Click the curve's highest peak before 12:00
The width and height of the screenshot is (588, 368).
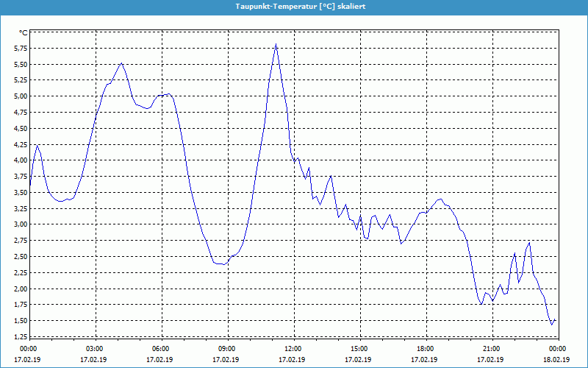(276, 44)
